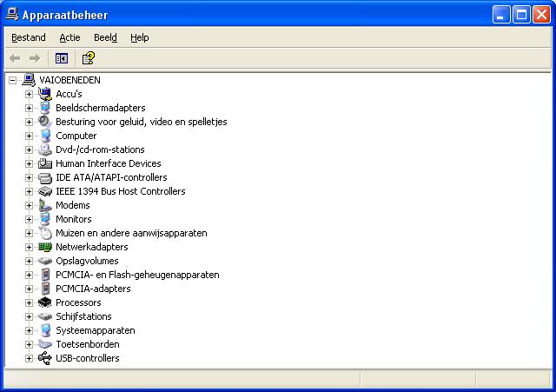Select the Opslagvolumes label
The image size is (556, 392).
[x=87, y=261]
